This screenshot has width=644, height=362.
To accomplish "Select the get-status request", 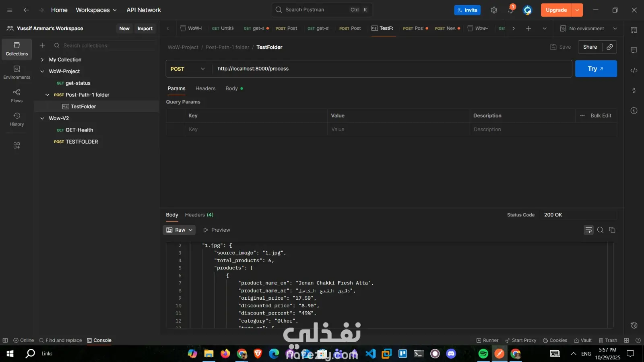I will (x=74, y=83).
